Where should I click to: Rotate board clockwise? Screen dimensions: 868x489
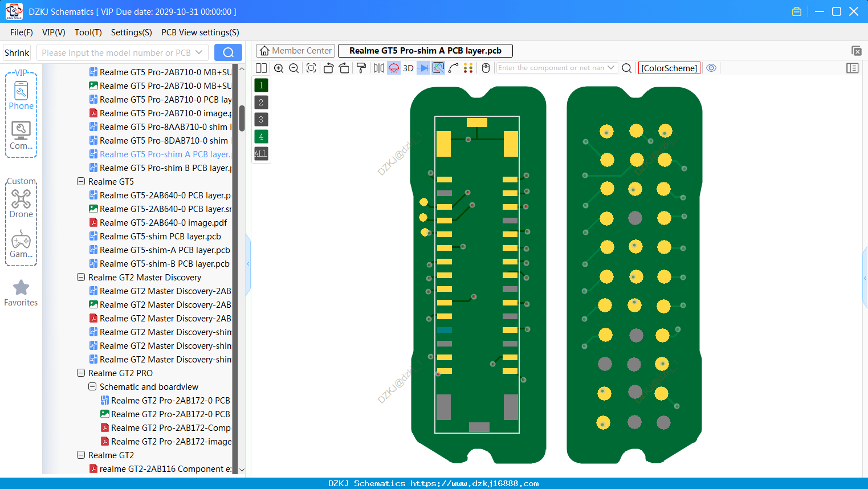[x=344, y=68]
